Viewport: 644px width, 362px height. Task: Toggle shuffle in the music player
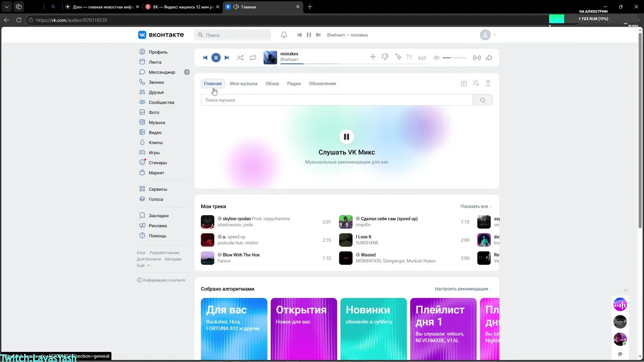coord(240,58)
